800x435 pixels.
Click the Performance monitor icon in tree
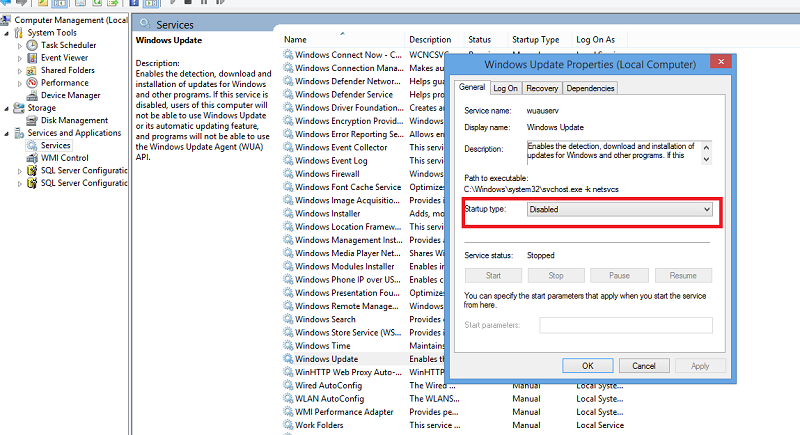click(x=32, y=83)
